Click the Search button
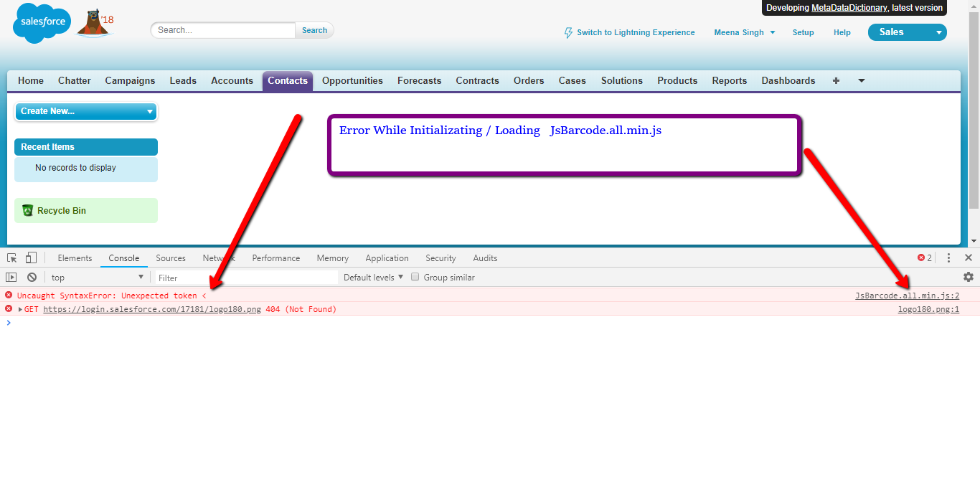The width and height of the screenshot is (980, 482). click(314, 30)
